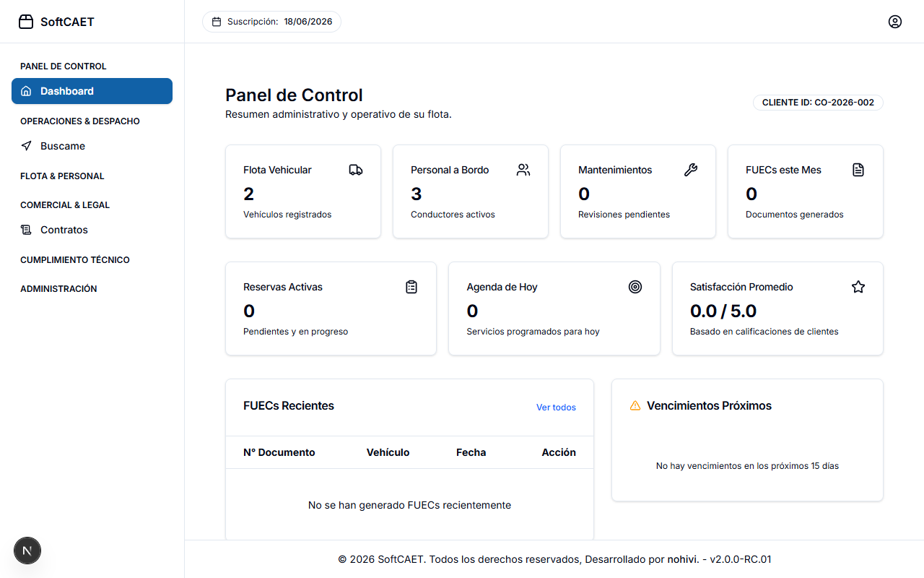924x578 pixels.
Task: Click the Vencimientos Próximos heading
Action: coord(709,406)
